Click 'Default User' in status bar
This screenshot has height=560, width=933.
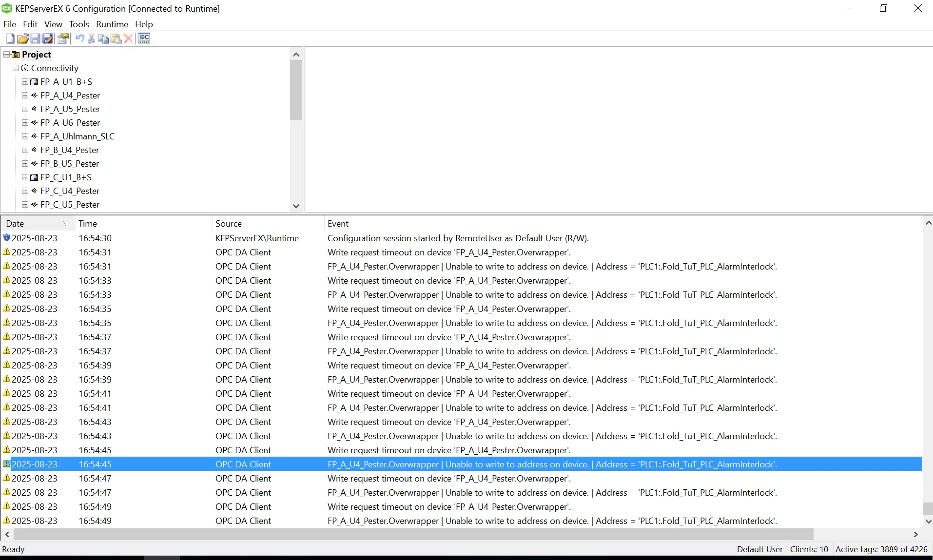pos(759,549)
